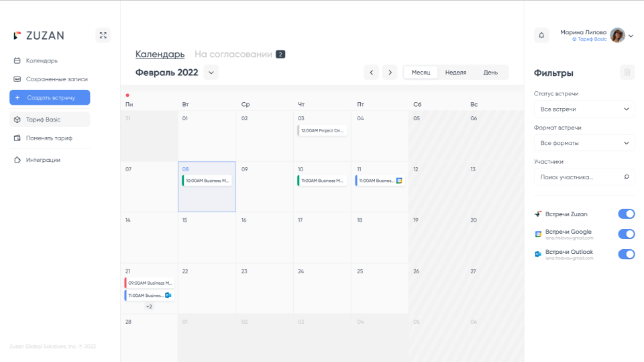The image size is (644, 362).
Task: Click Google icon on the 11th event
Action: [x=399, y=181]
